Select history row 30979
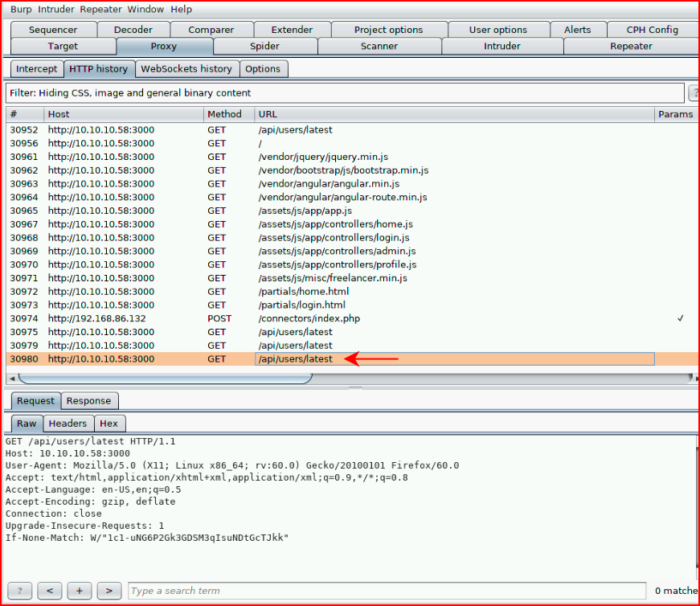 click(352, 346)
